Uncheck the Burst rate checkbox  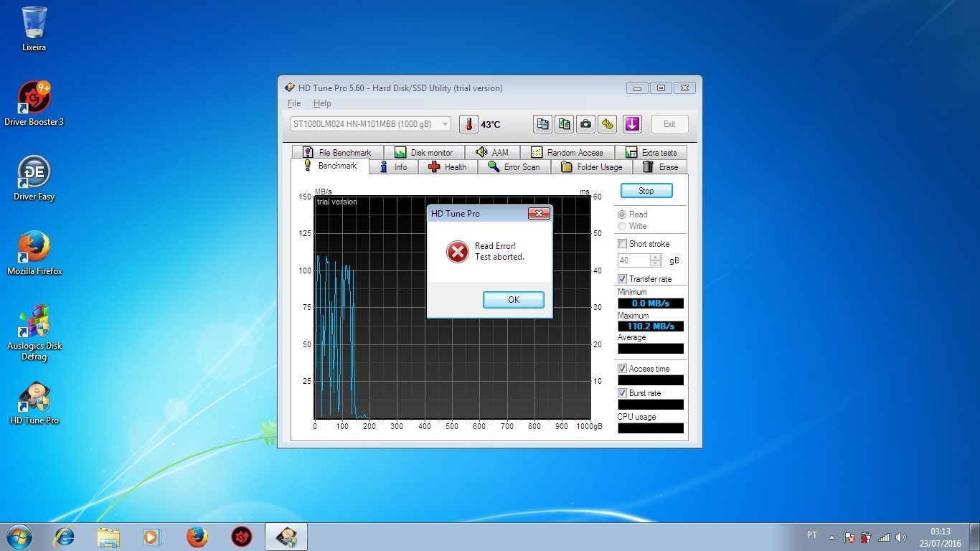pos(622,393)
